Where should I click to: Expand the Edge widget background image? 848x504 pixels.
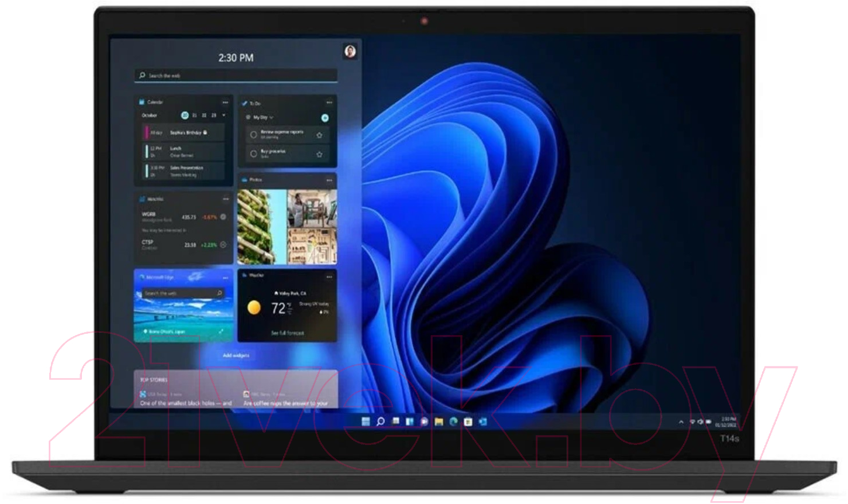pyautogui.click(x=221, y=332)
